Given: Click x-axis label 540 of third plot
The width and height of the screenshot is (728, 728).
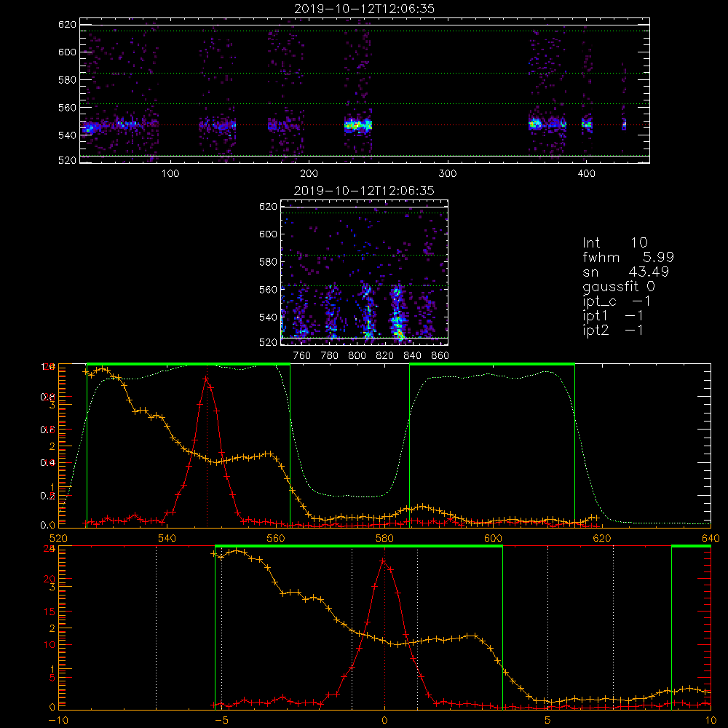Looking at the screenshot, I should pyautogui.click(x=167, y=539).
